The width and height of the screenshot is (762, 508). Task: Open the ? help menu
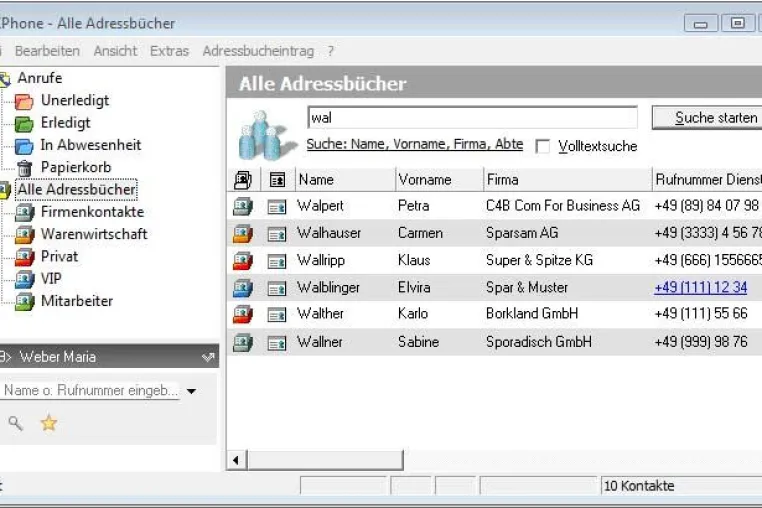pyautogui.click(x=330, y=51)
